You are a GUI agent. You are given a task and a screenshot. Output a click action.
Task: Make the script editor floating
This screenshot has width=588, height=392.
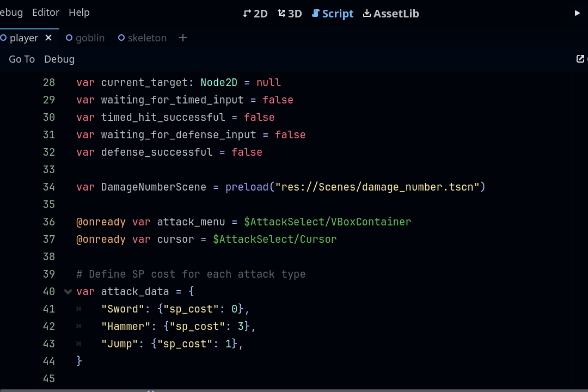point(580,59)
